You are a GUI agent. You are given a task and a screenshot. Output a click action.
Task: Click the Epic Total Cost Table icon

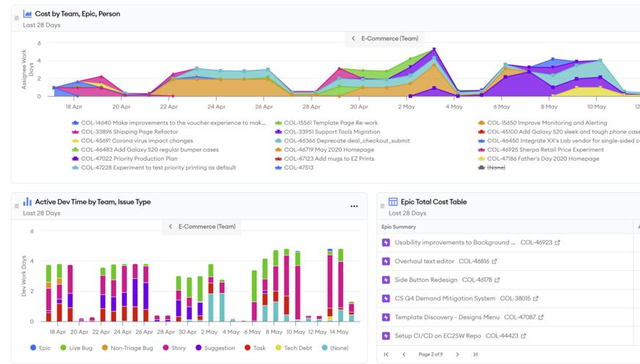click(x=393, y=202)
